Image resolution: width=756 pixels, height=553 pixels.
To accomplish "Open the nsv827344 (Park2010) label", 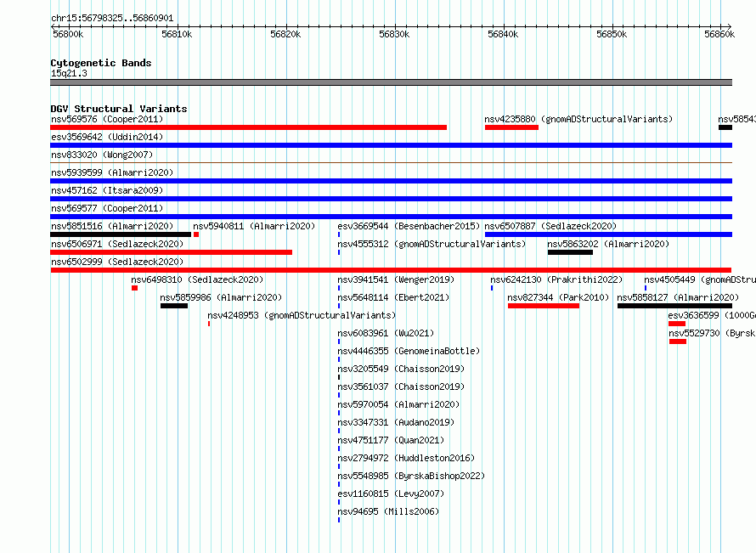I will pos(558,297).
